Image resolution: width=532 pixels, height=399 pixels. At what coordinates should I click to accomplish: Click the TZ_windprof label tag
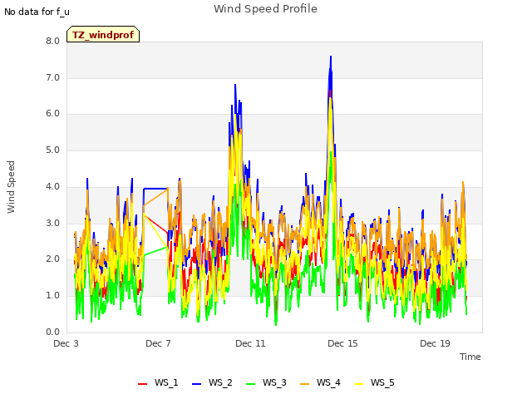pyautogui.click(x=103, y=34)
